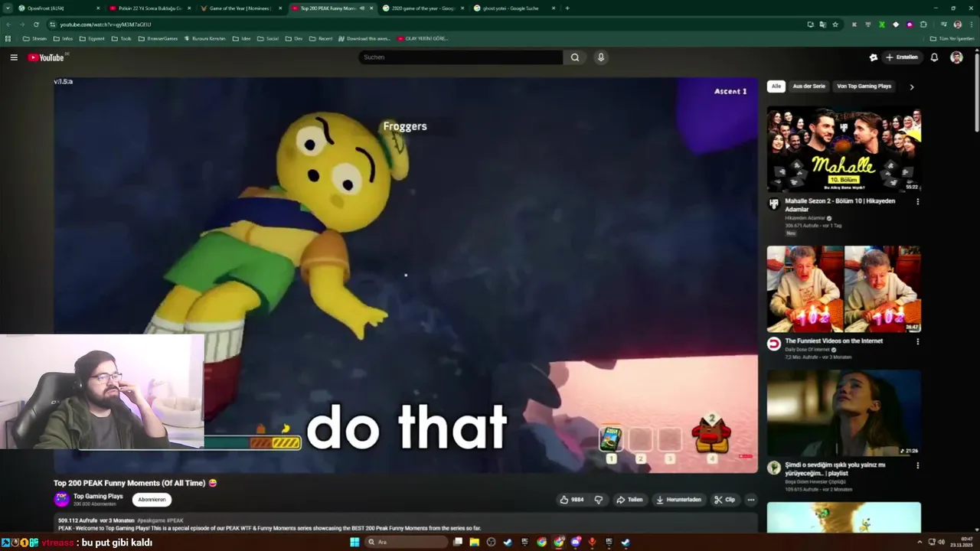Click the browser address bar URL
This screenshot has width=980, height=551.
tap(106, 24)
